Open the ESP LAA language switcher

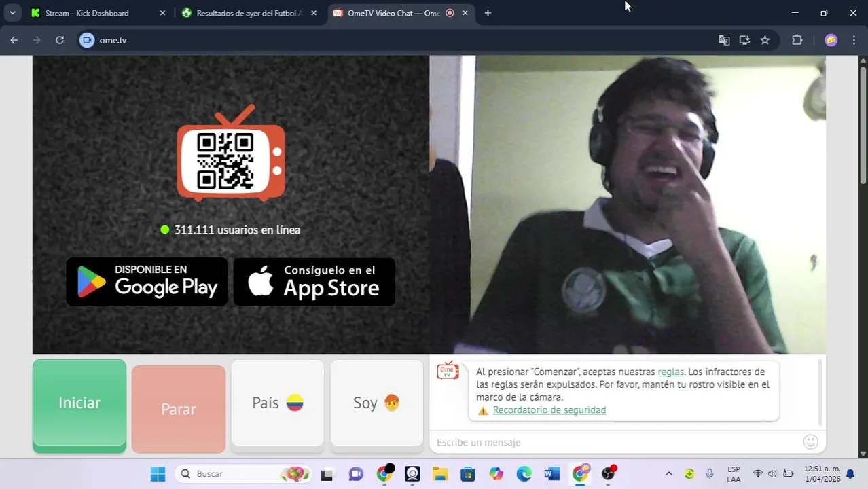[x=734, y=474]
